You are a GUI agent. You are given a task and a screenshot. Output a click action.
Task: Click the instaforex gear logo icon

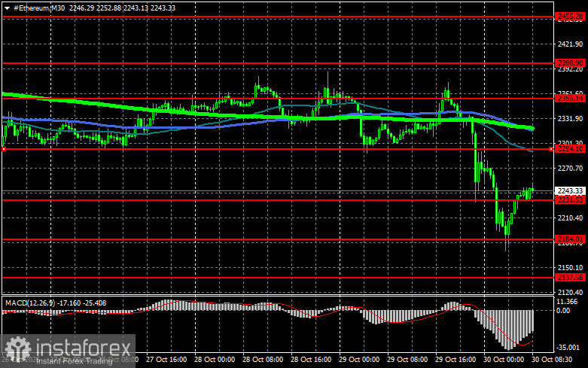(x=17, y=349)
